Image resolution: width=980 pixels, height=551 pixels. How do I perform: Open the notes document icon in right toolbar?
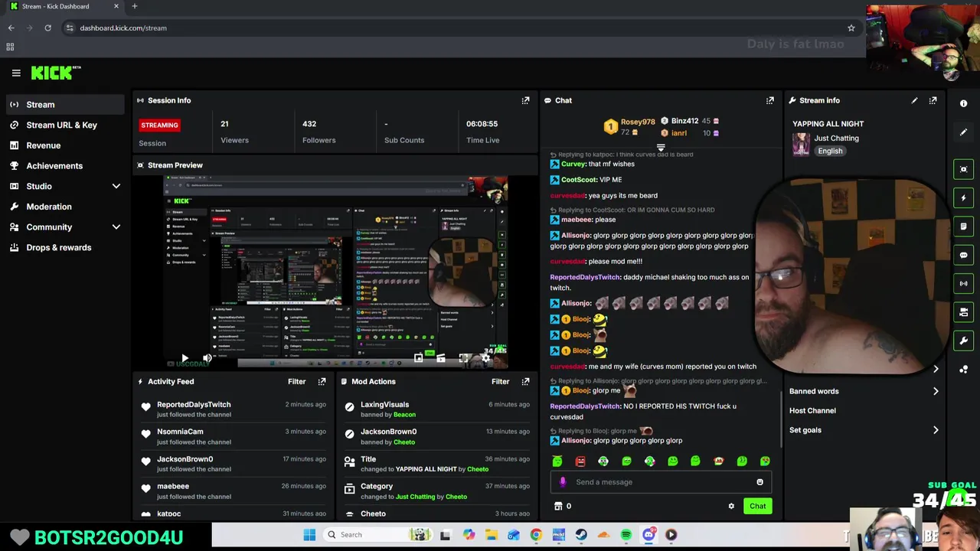(963, 227)
